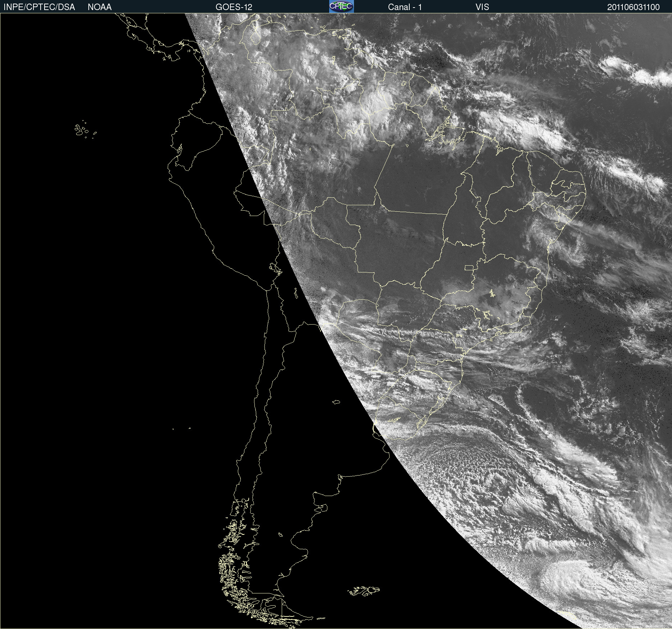Viewport: 672px width, 629px height.
Task: Click the NOAA label in header
Action: pos(100,7)
